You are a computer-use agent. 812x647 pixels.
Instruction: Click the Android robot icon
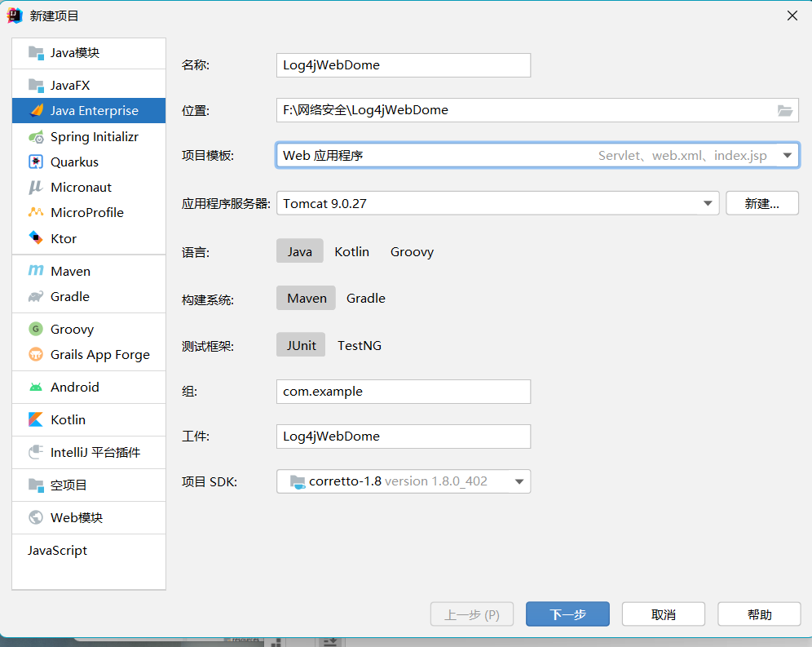(36, 388)
